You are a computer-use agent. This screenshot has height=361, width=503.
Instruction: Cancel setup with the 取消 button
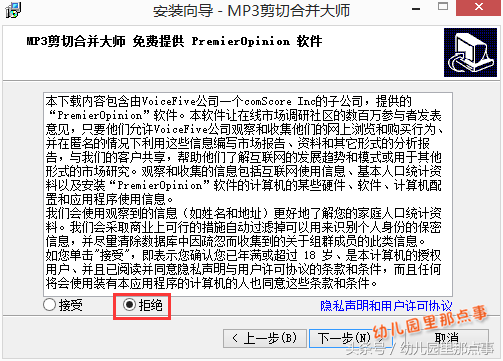point(447,339)
